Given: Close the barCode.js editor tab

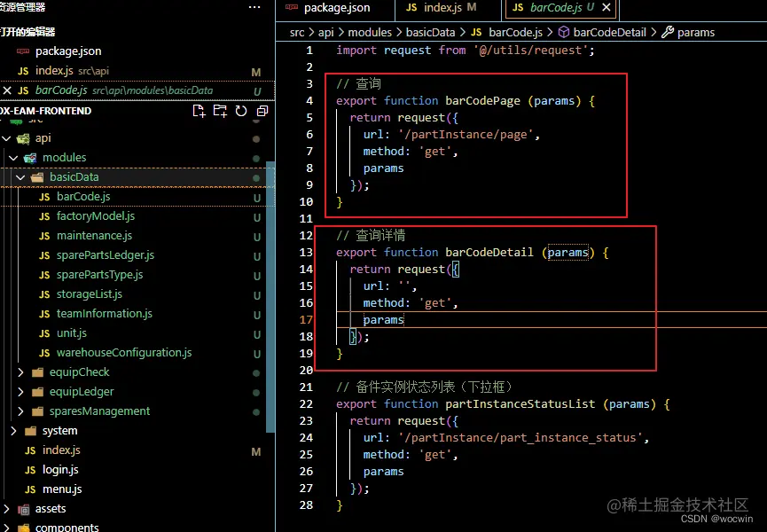Looking at the screenshot, I should tap(607, 7).
